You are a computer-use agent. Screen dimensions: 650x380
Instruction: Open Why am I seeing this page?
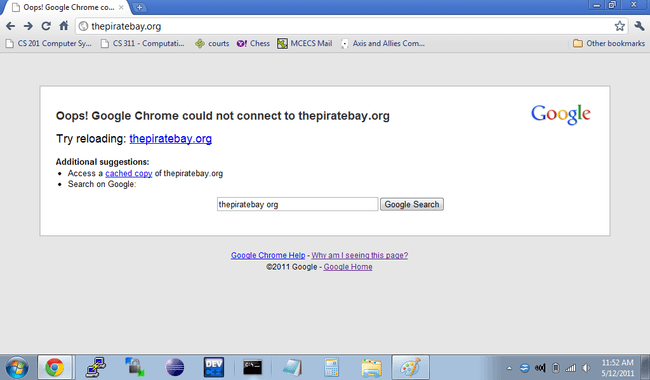coord(359,255)
